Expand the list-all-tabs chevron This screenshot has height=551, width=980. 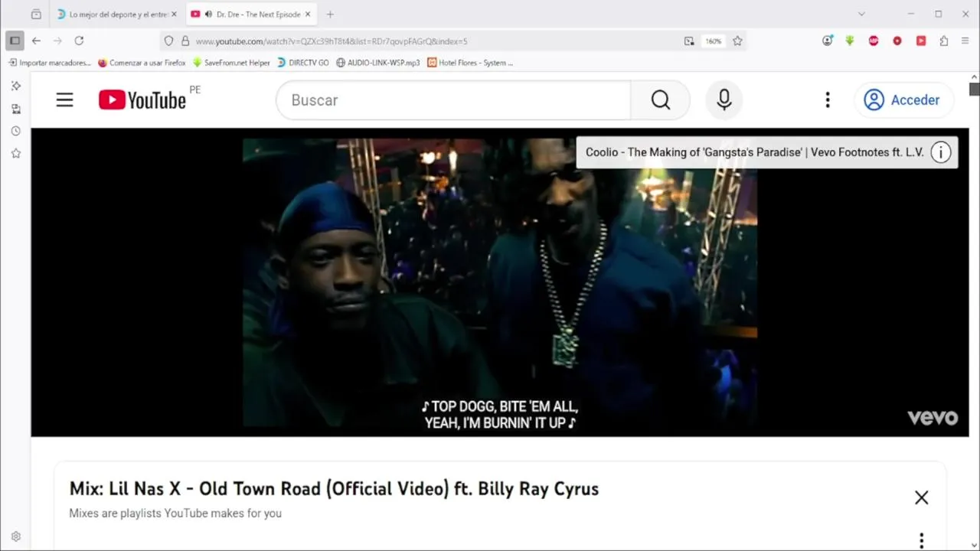tap(861, 14)
